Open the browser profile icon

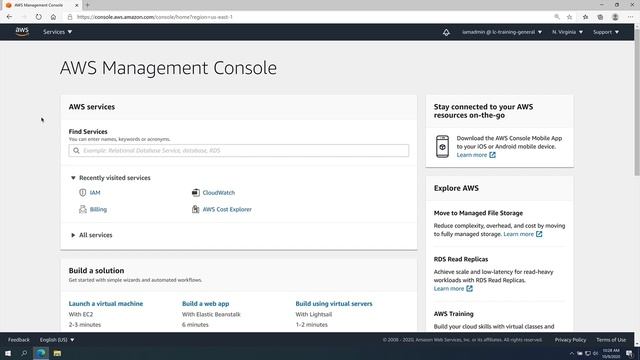[x=615, y=17]
